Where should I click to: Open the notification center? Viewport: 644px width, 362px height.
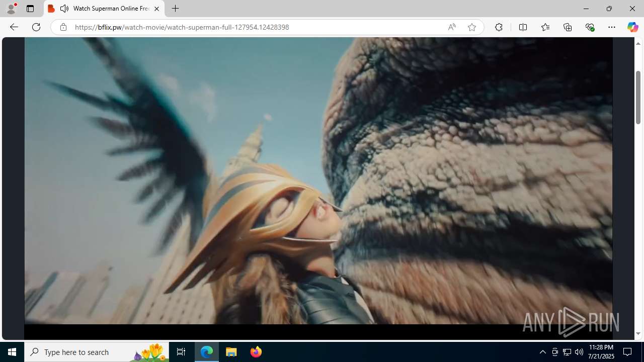(x=628, y=352)
